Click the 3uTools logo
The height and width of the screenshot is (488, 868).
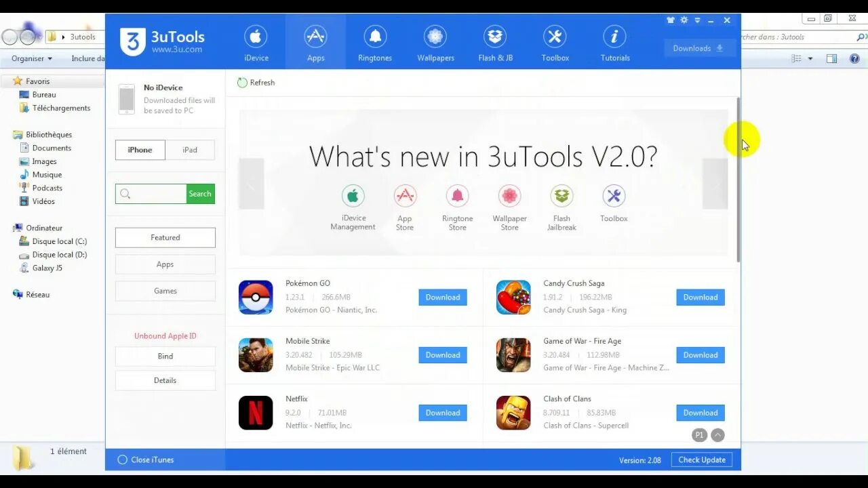[162, 41]
